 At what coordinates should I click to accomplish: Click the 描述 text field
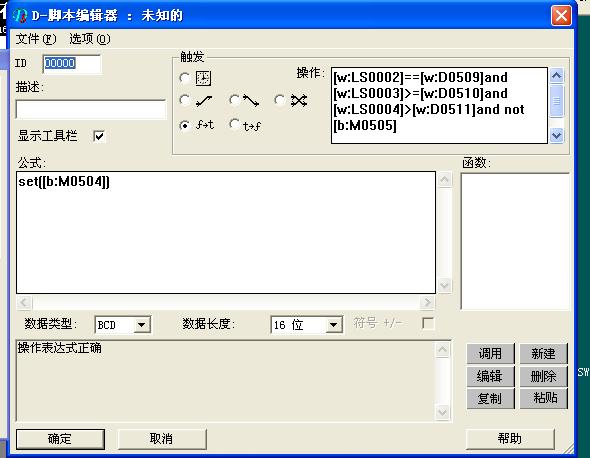click(x=91, y=110)
